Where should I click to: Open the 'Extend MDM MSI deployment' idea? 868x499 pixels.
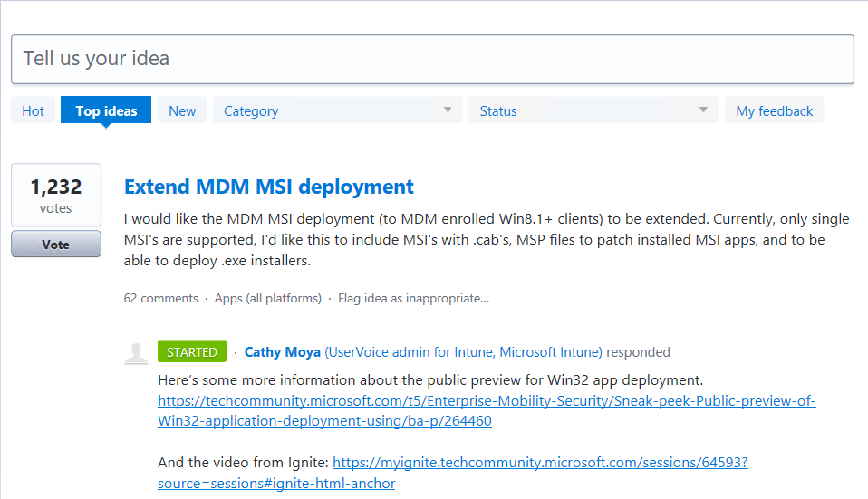pyautogui.click(x=268, y=187)
